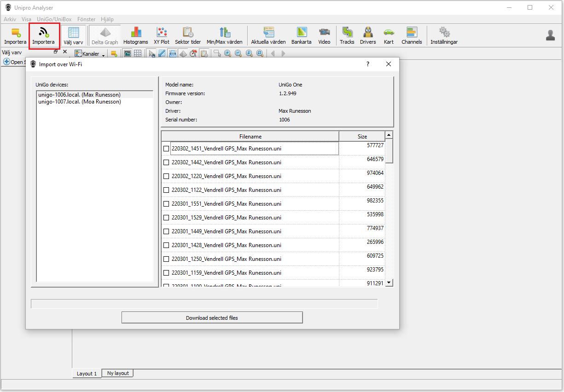Select device unigo-1007.local (Moa Runesson)
Viewport: 564px width, 392px height.
(x=95, y=102)
